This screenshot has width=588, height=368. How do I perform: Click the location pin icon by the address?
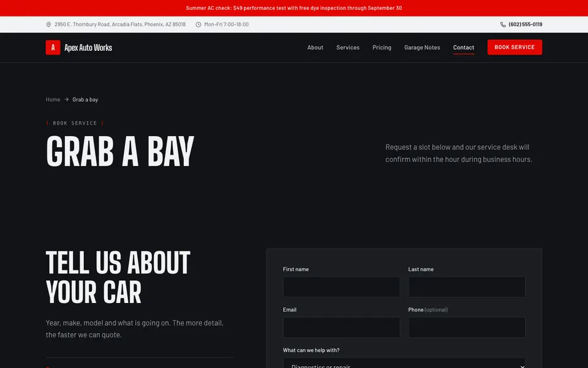click(x=48, y=25)
